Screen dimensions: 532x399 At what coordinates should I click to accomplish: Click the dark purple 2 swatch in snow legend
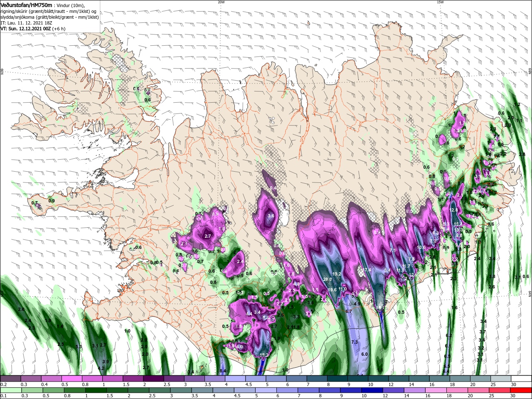(x=153, y=379)
